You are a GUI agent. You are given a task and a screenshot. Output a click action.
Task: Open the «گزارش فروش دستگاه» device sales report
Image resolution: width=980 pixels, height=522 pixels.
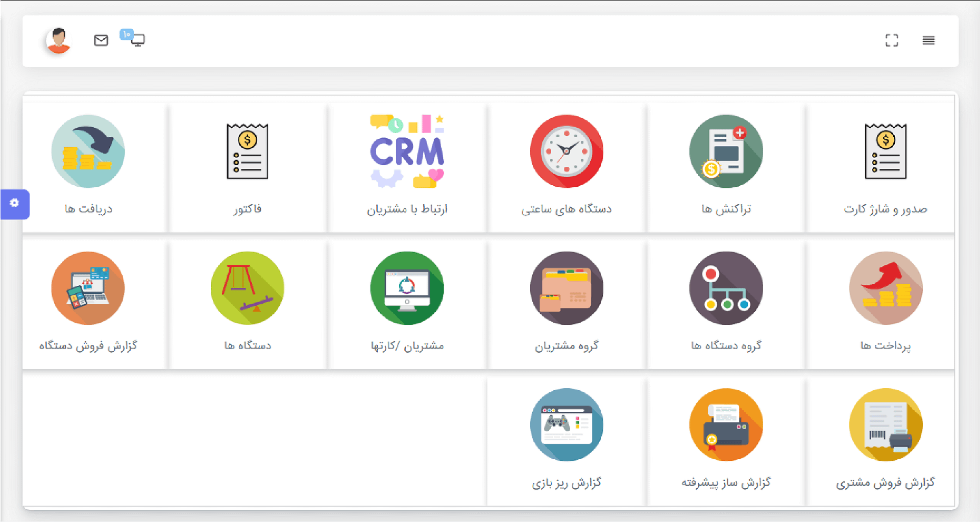pos(88,288)
